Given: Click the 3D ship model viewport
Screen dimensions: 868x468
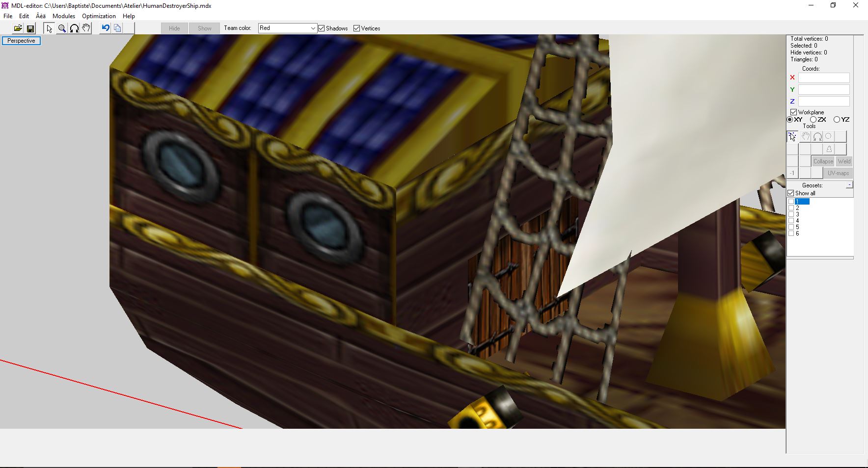Looking at the screenshot, I should click(393, 232).
